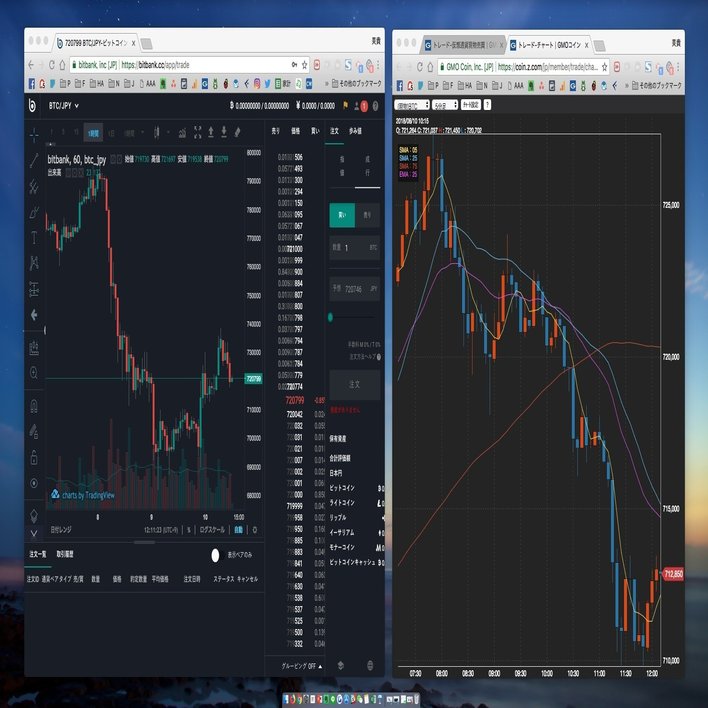
Task: Click the download chart layout icon
Action: (224, 132)
